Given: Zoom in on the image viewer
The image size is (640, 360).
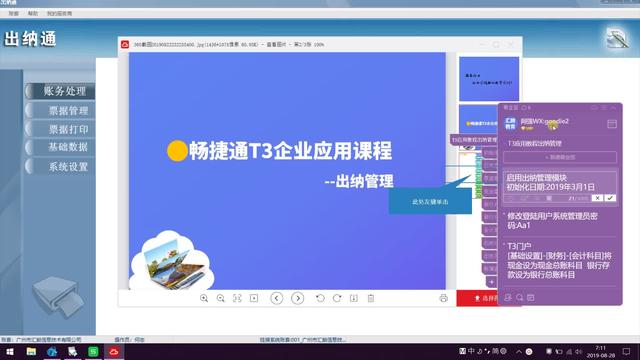Looking at the screenshot, I should point(204,298).
